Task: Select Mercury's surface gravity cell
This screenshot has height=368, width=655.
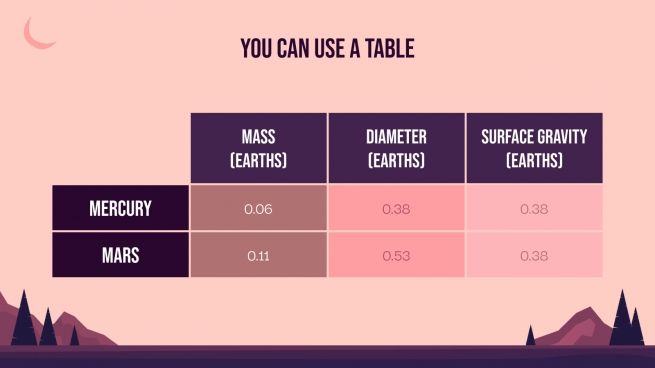Action: click(x=534, y=208)
